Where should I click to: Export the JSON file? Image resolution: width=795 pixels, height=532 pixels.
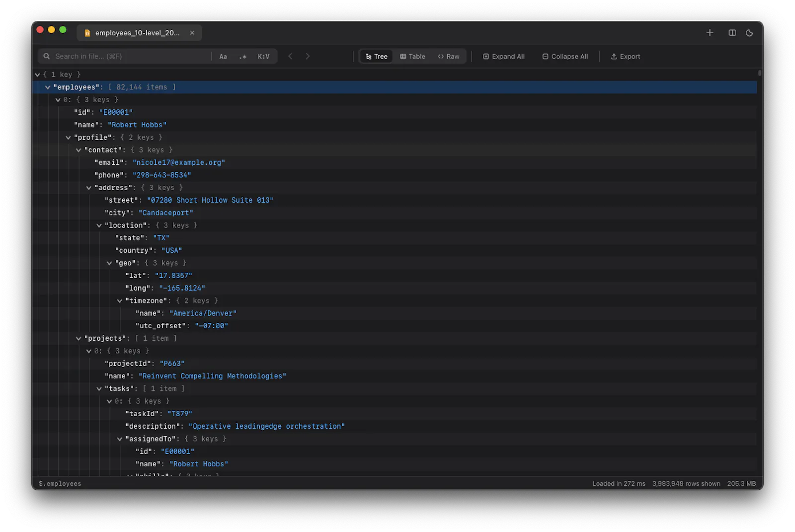pos(625,57)
